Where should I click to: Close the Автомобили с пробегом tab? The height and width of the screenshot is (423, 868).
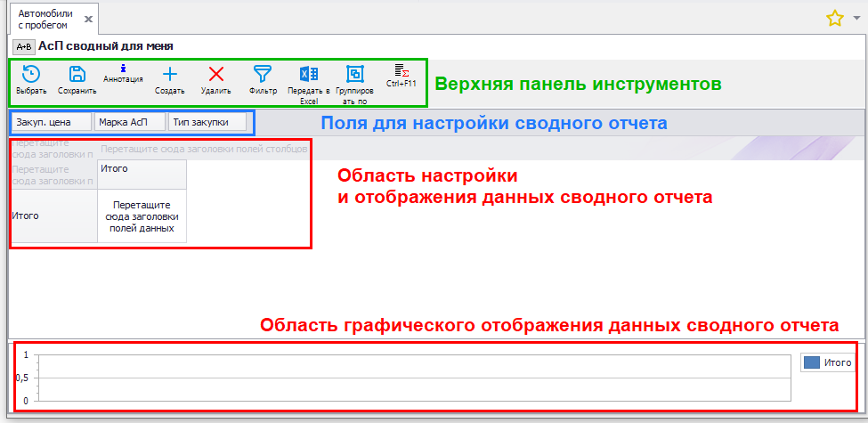coord(87,19)
